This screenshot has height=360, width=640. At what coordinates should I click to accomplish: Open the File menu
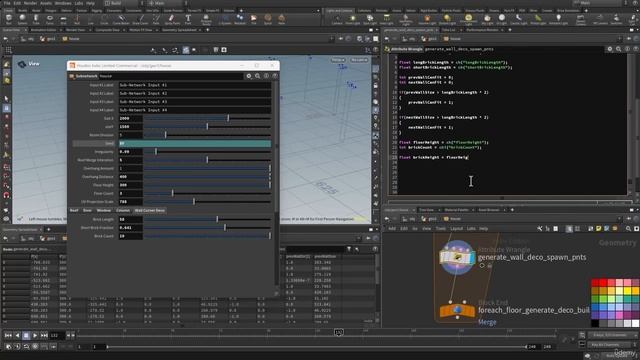point(7,3)
